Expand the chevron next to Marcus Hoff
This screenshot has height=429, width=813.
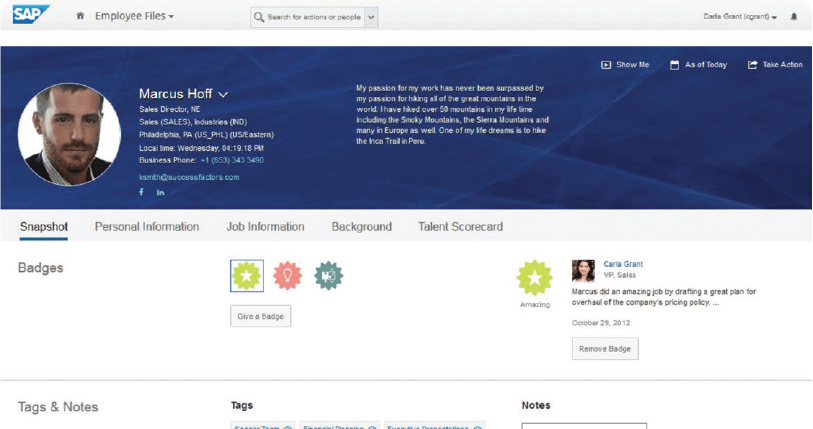pos(223,95)
